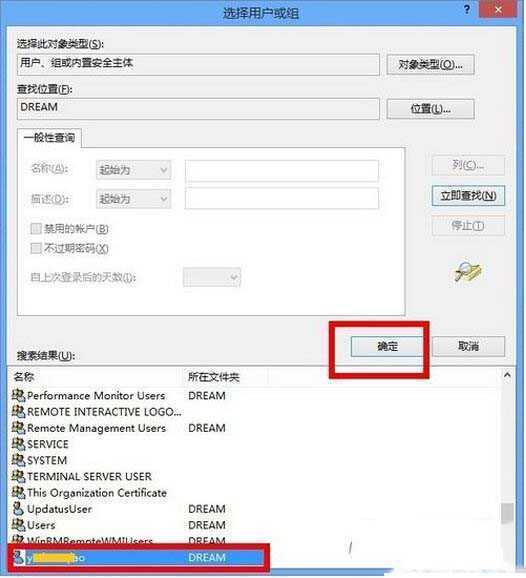This screenshot has height=578, width=526.
Task: Click the 立即查找 button
Action: click(x=468, y=195)
